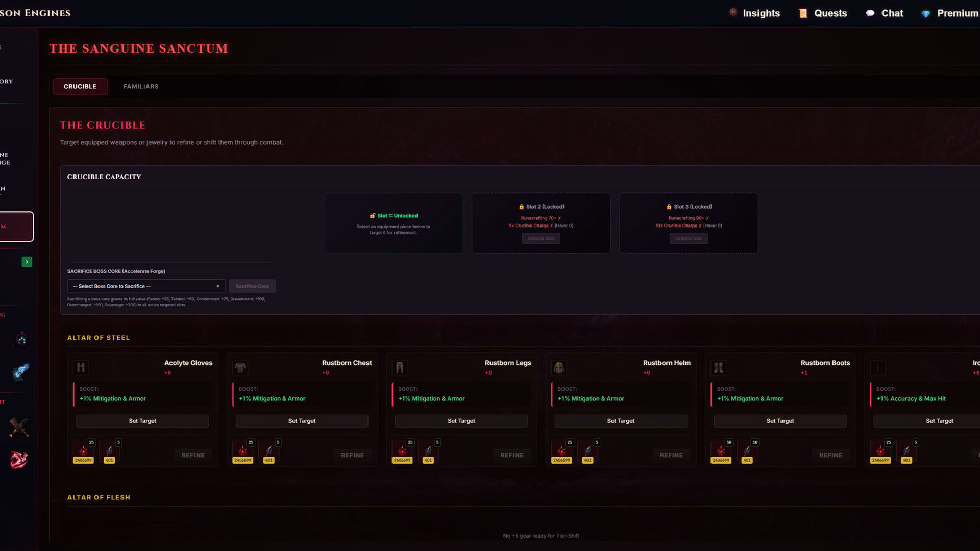Click the Altar of Flesh heading
The width and height of the screenshot is (980, 551).
[99, 497]
